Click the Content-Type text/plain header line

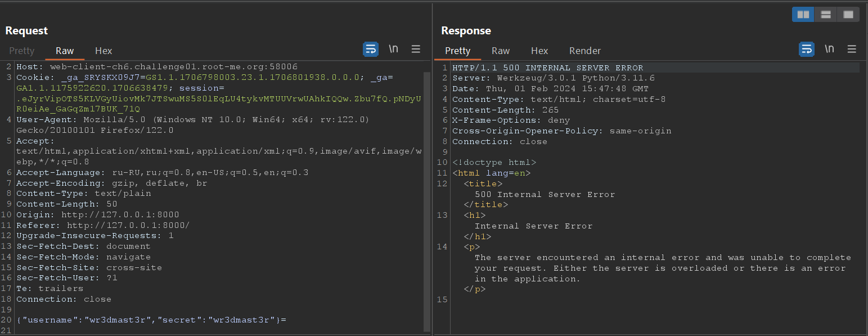[x=84, y=194]
